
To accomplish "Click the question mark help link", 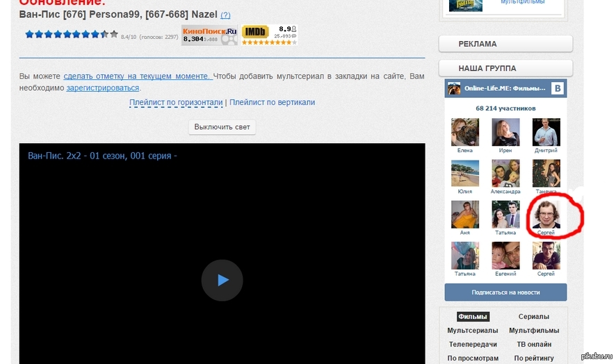I will tap(225, 15).
